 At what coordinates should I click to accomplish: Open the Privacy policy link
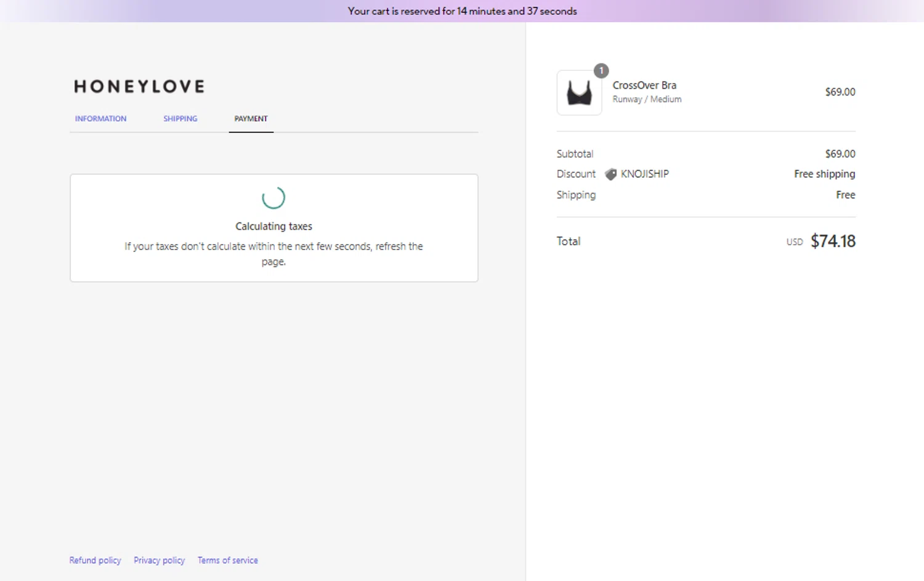(x=159, y=560)
